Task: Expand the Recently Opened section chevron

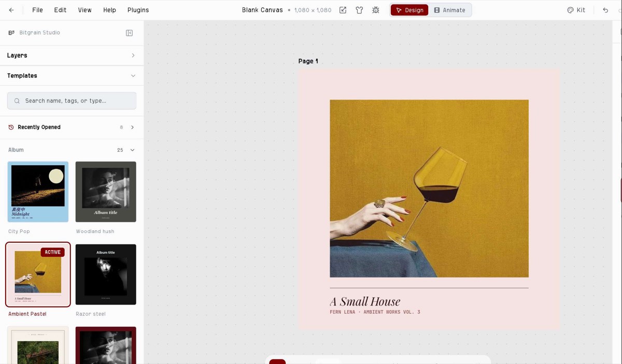Action: [132, 127]
